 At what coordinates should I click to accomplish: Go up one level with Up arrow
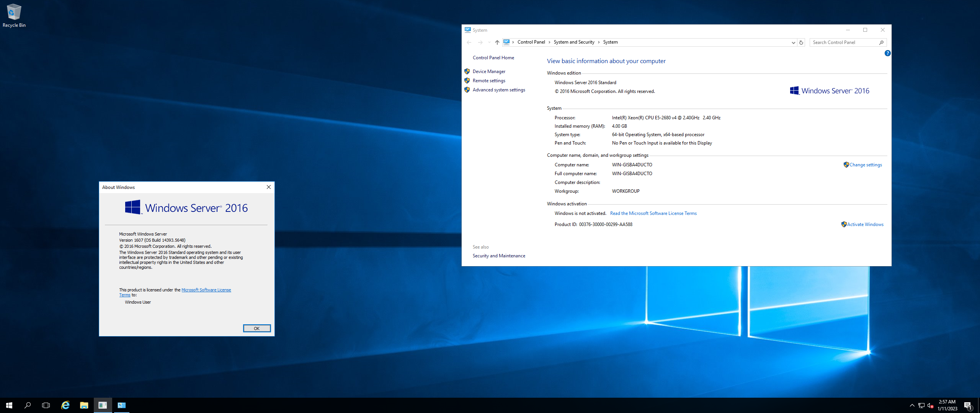point(497,42)
